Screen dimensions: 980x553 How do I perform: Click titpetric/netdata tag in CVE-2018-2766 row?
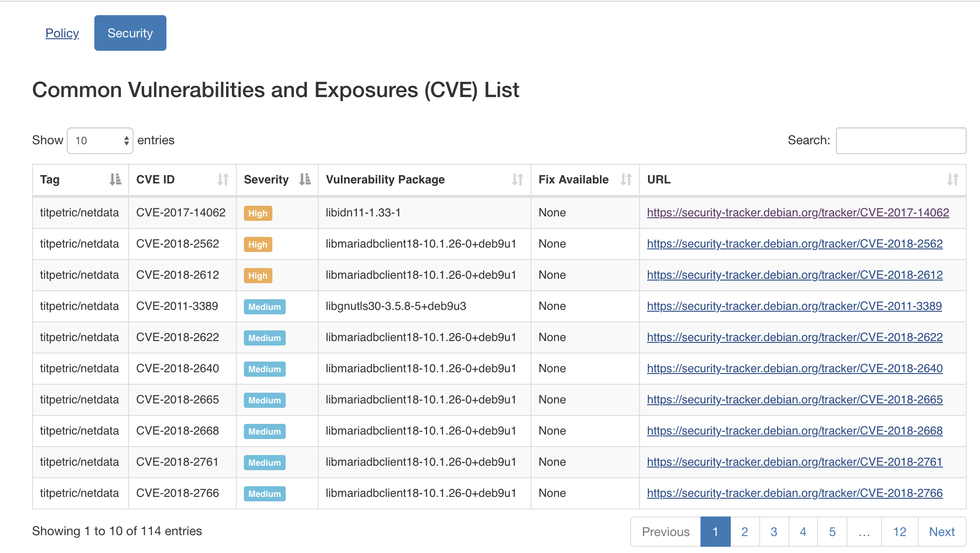click(x=80, y=493)
